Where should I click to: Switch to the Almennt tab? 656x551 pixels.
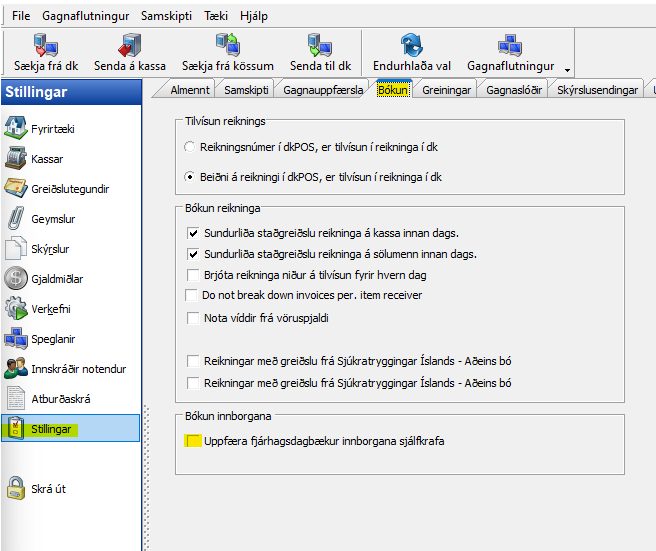click(x=188, y=90)
